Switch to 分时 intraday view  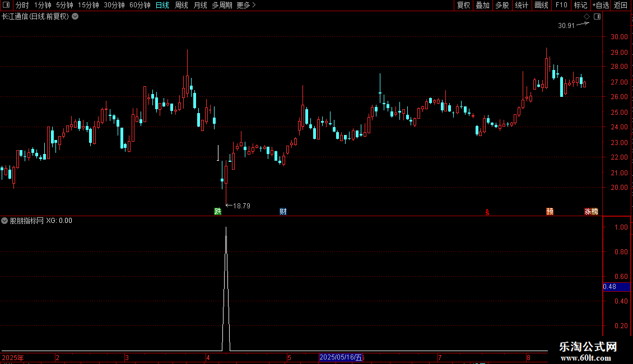coord(22,5)
